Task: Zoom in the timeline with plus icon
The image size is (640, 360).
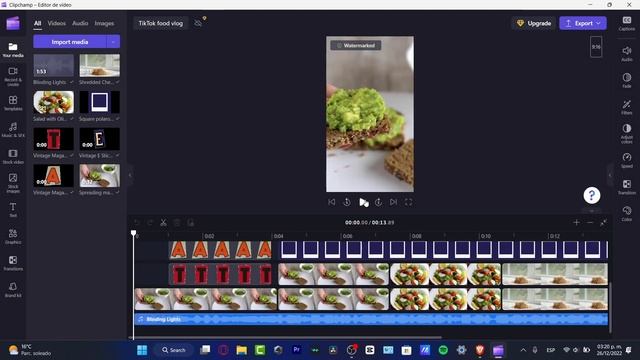Action: pyautogui.click(x=576, y=222)
